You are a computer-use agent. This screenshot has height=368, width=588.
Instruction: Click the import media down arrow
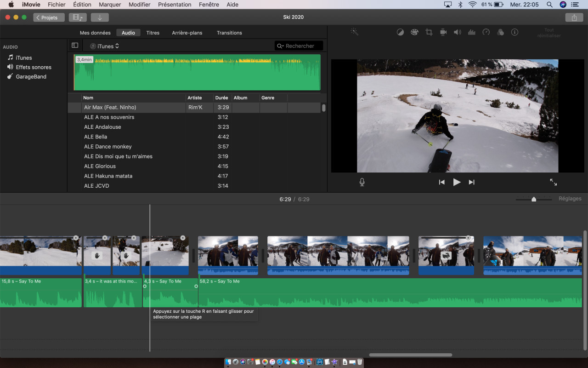(x=100, y=17)
